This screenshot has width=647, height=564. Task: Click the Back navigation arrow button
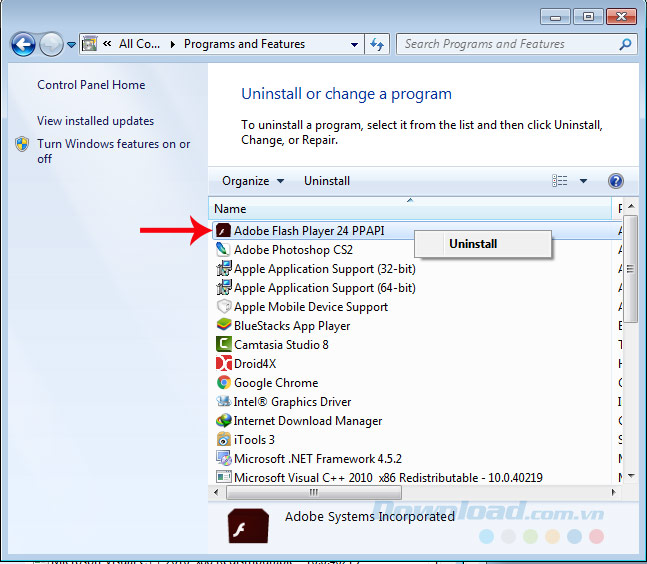(23, 44)
